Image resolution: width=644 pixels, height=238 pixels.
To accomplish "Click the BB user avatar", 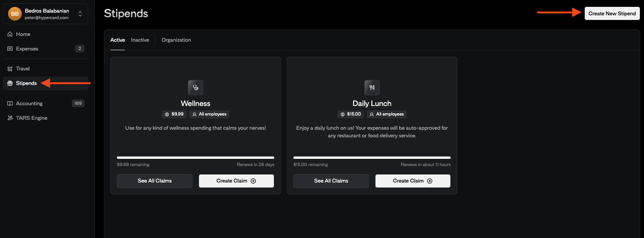I will pyautogui.click(x=15, y=14).
